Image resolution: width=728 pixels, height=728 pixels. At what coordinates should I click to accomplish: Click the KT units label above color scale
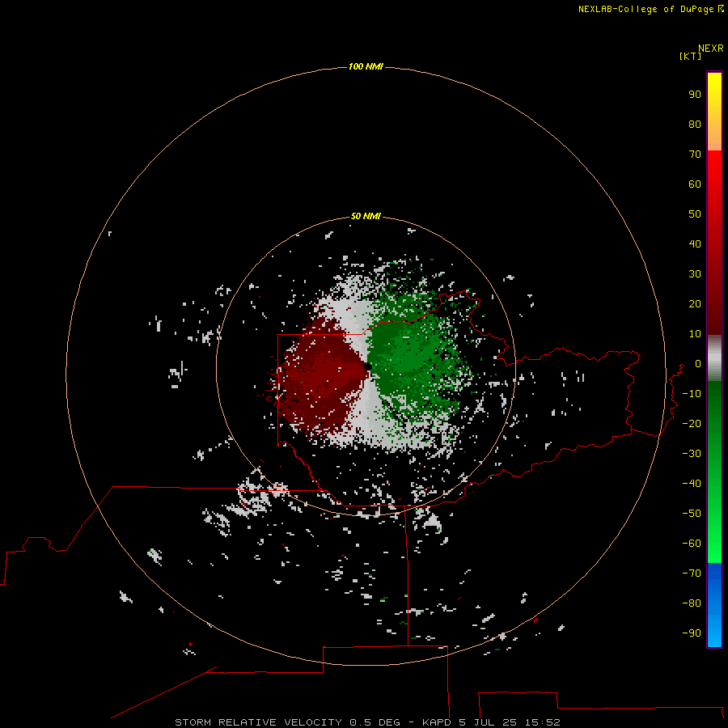pos(690,56)
